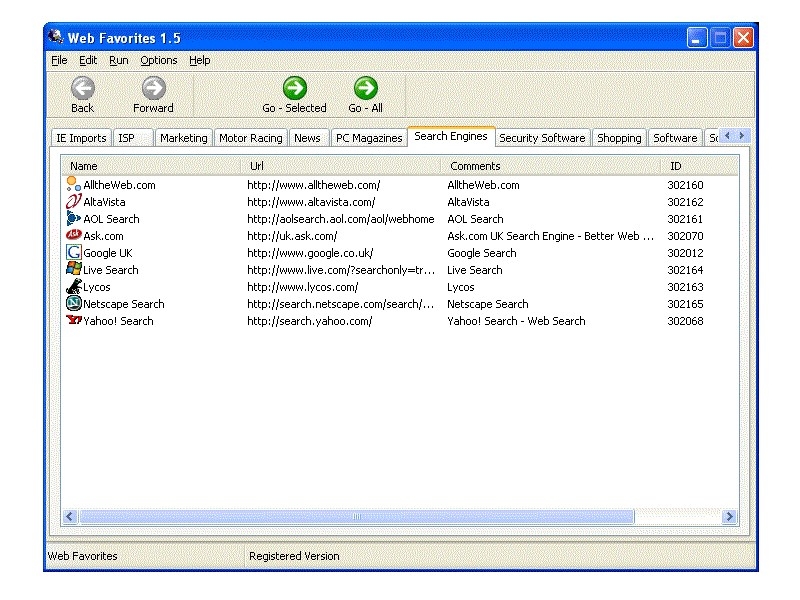
Task: Select the AOL Search favicon
Action: click(73, 218)
